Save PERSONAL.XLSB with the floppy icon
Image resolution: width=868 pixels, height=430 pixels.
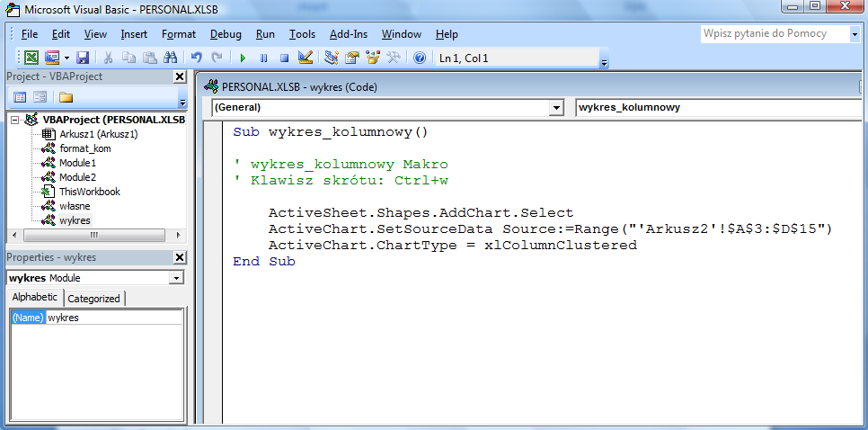pos(83,58)
